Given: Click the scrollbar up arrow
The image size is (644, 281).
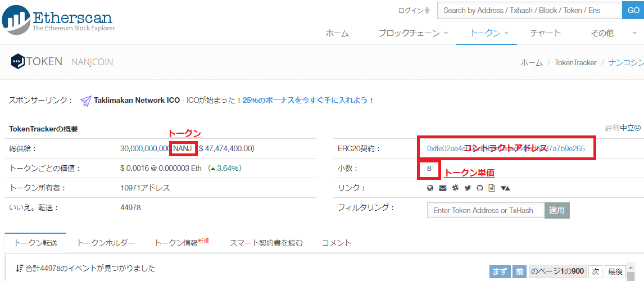Looking at the screenshot, I should click(632, 268).
